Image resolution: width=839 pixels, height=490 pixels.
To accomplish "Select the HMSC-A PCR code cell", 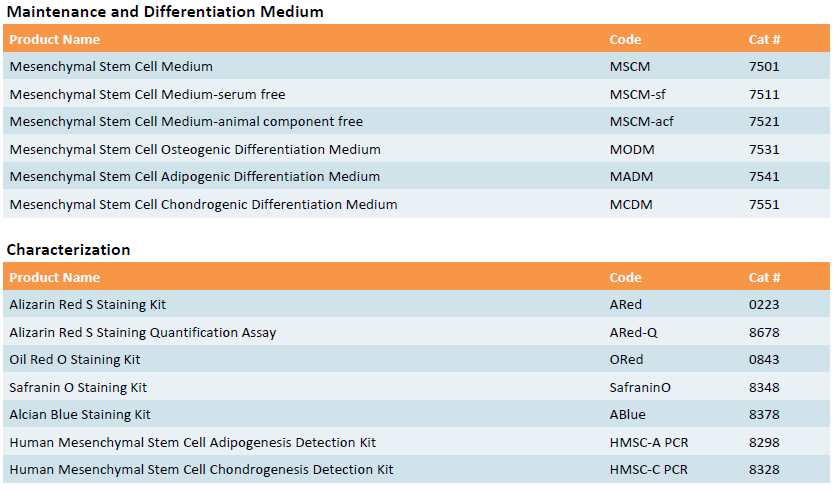I will 648,442.
